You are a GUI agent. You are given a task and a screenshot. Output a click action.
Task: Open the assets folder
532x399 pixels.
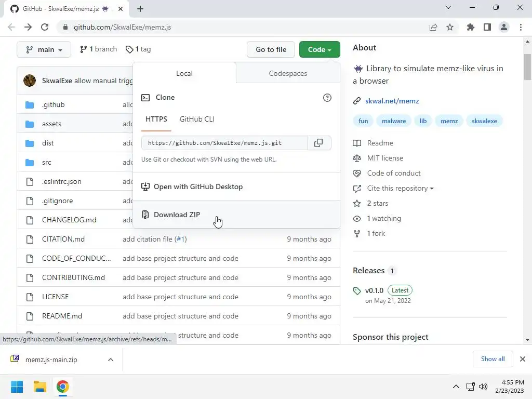(51, 124)
